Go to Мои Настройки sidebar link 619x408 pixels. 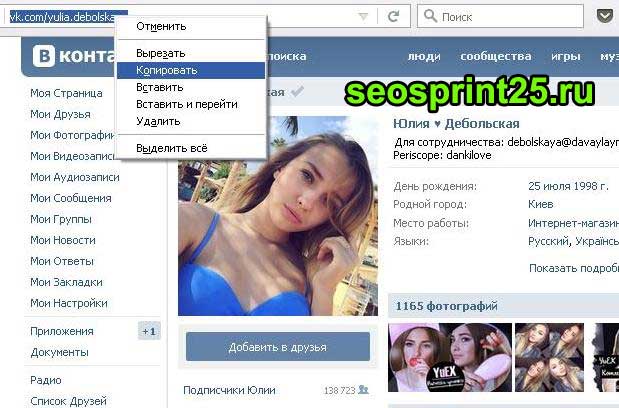coord(69,303)
